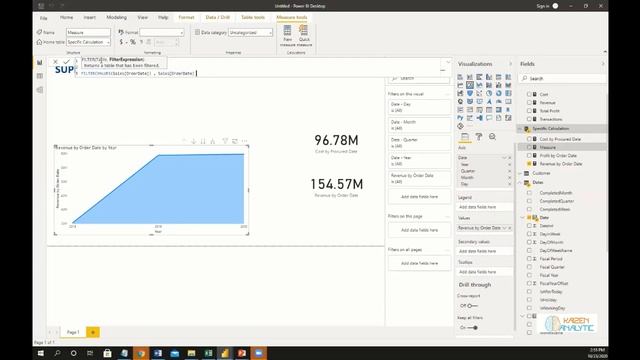Click Legend 'Add data fields here' well

click(484, 207)
